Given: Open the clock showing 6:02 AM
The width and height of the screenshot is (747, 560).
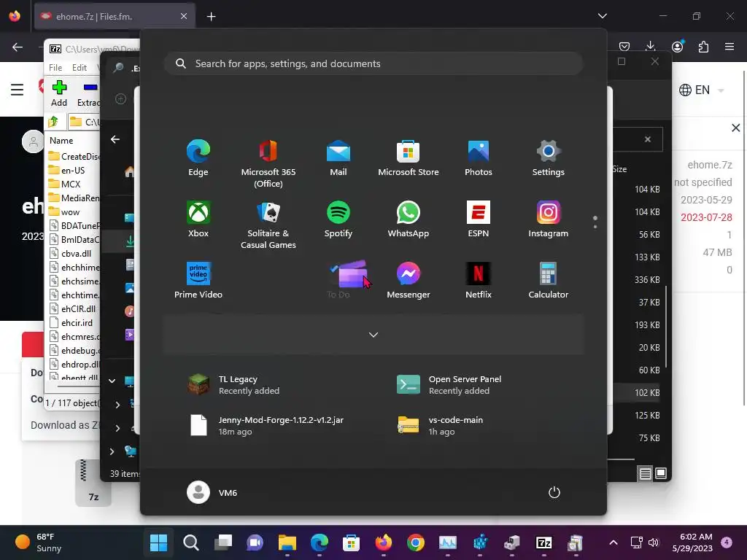Looking at the screenshot, I should (692, 542).
